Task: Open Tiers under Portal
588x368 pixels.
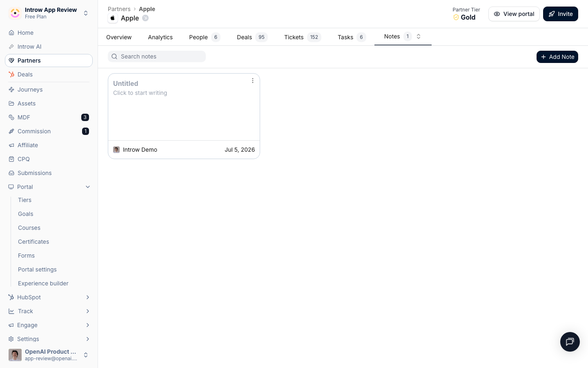Action: point(25,200)
